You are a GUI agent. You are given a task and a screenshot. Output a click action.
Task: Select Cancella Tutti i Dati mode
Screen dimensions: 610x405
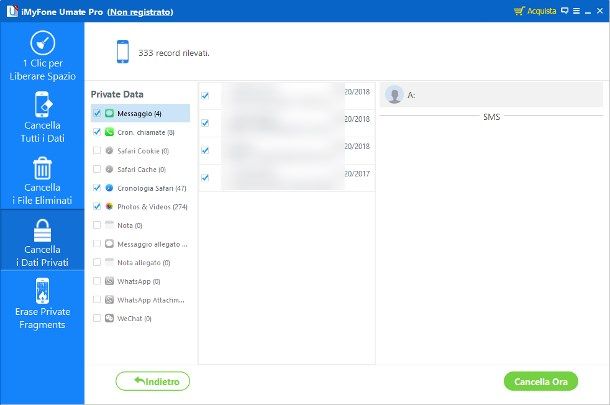42,117
